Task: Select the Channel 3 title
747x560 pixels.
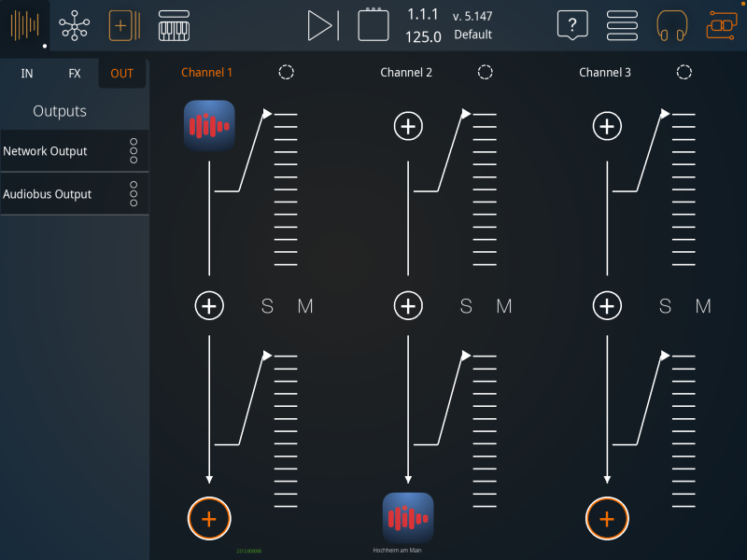Action: [604, 73]
